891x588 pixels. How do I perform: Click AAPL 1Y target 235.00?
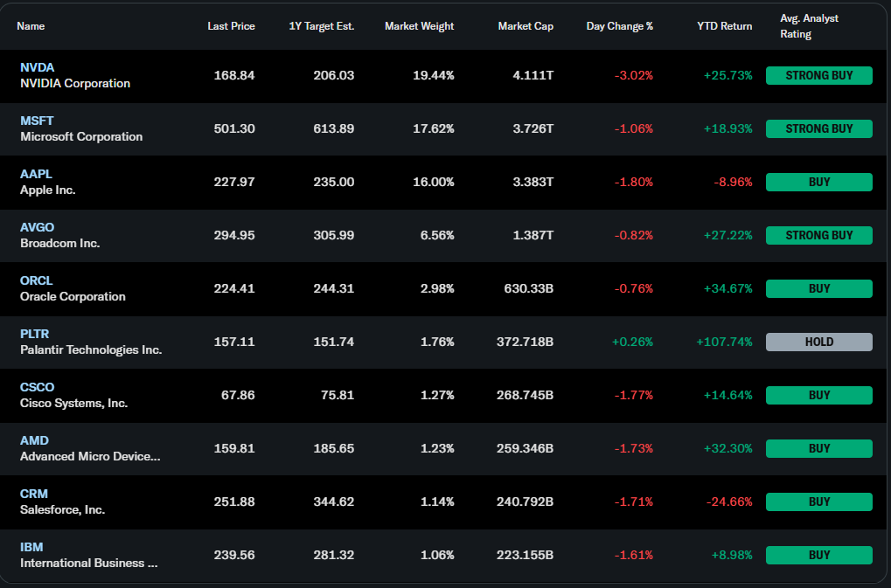coord(333,183)
